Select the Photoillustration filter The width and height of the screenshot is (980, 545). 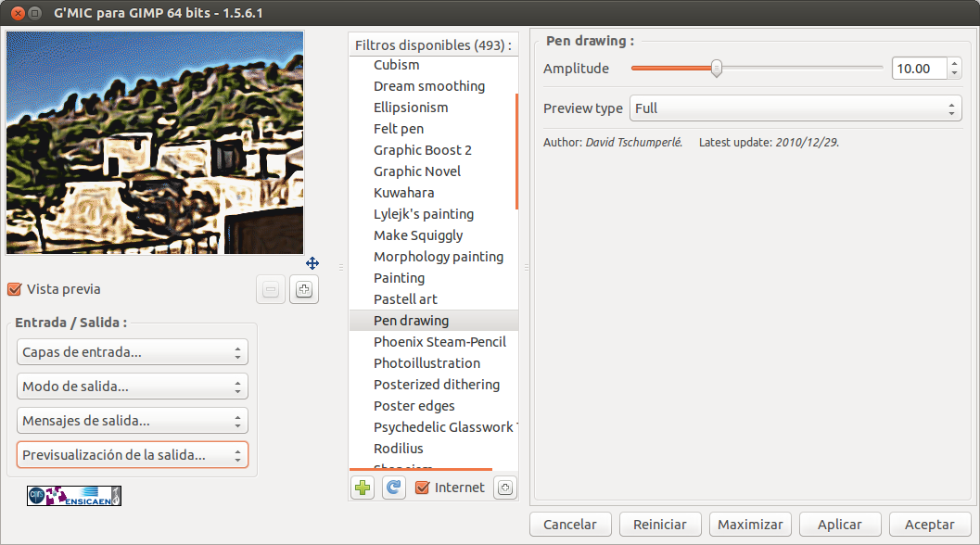[432, 363]
